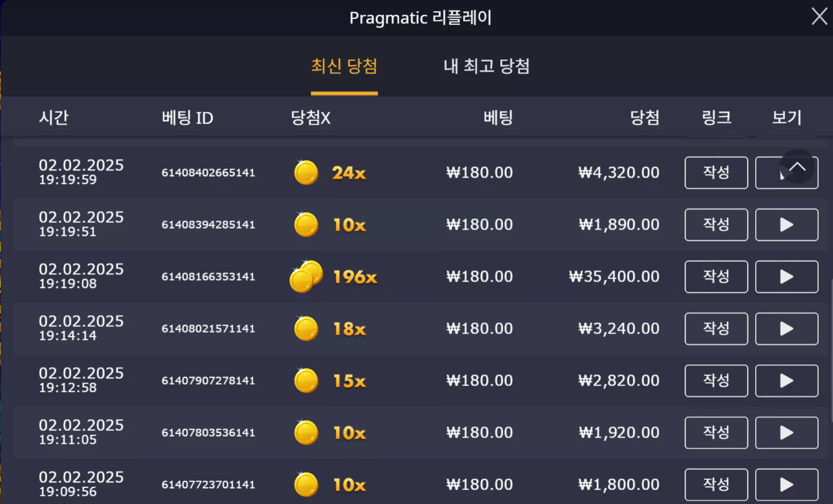Click the coin icon beside 24x
The height and width of the screenshot is (504, 833).
tap(306, 172)
